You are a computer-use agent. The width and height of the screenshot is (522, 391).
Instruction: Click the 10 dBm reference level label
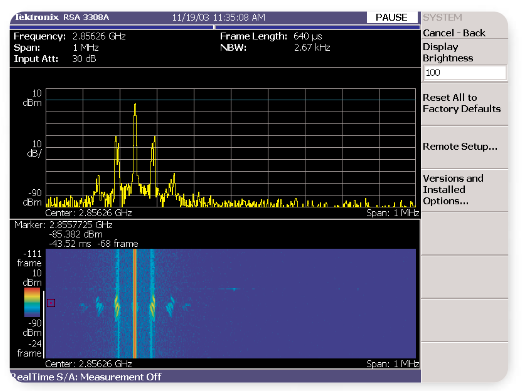(32, 98)
